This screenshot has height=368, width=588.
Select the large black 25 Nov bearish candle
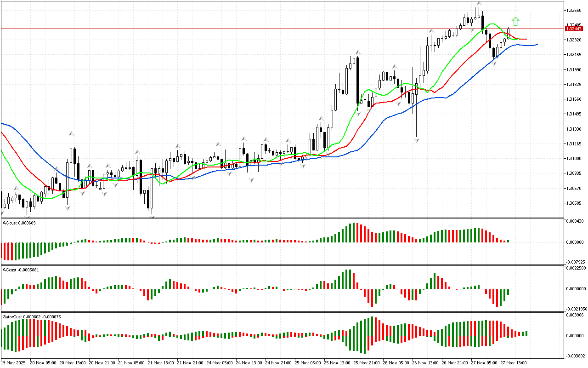tap(357, 80)
